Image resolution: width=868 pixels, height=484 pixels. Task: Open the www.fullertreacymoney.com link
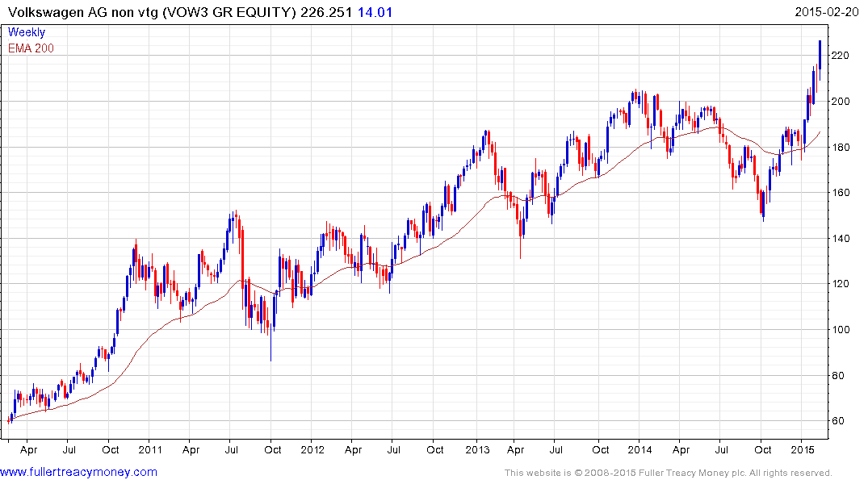78,472
